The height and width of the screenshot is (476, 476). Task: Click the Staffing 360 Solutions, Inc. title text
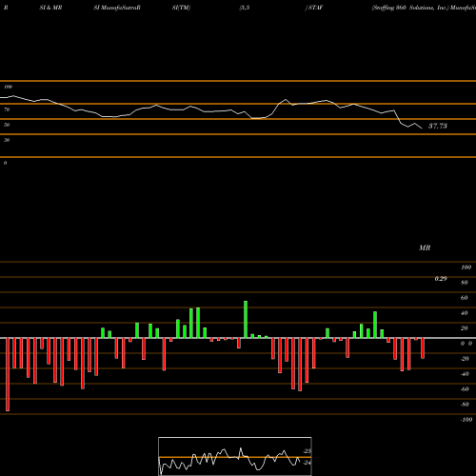tap(410, 8)
